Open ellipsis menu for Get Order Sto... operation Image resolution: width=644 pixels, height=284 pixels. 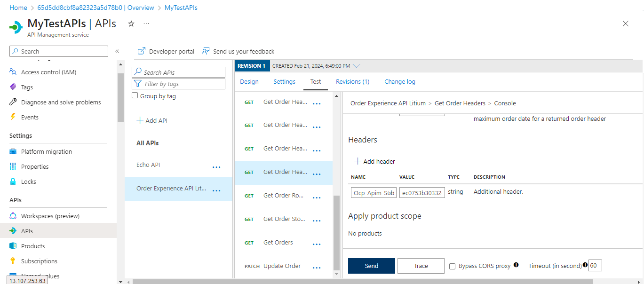pyautogui.click(x=317, y=221)
